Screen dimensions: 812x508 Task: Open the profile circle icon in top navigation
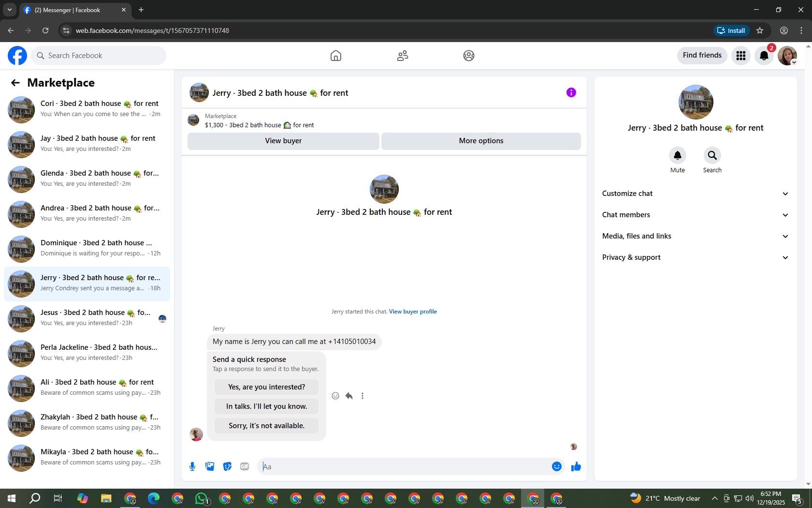pos(469,56)
